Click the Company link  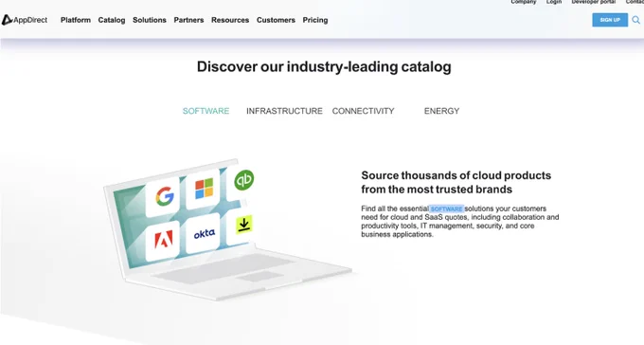point(524,2)
